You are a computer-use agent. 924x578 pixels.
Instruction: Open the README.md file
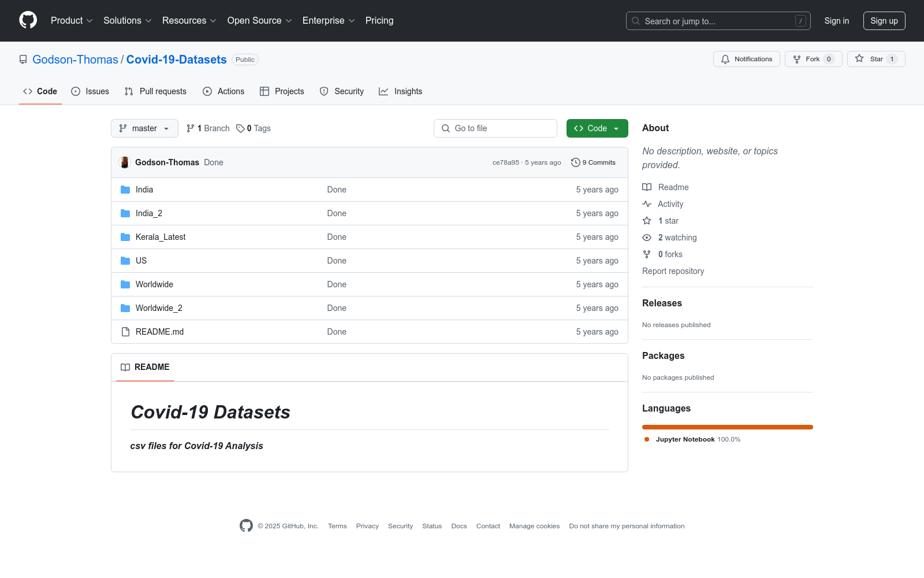tap(159, 332)
